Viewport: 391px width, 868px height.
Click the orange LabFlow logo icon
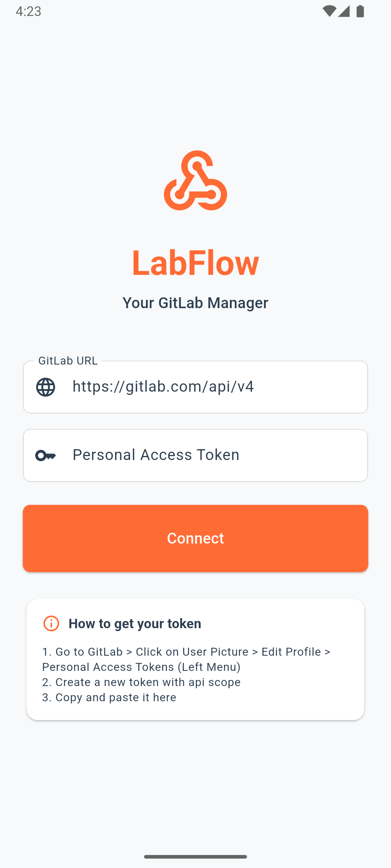click(195, 181)
